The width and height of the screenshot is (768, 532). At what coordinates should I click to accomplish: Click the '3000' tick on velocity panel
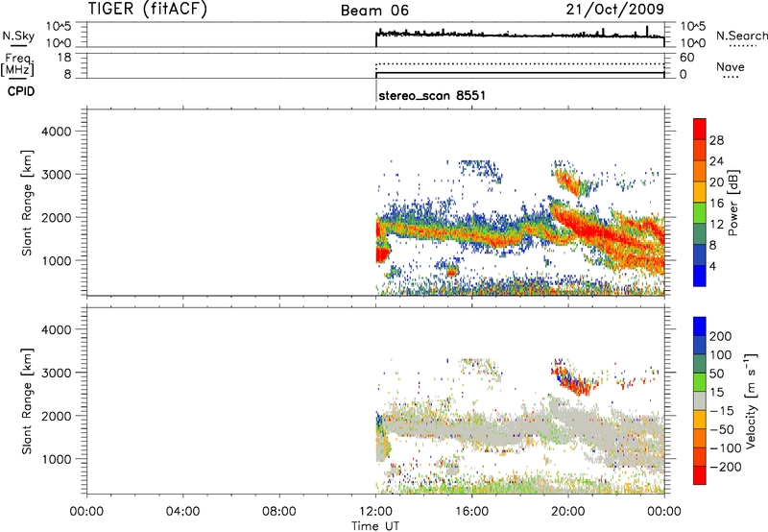tap(57, 373)
